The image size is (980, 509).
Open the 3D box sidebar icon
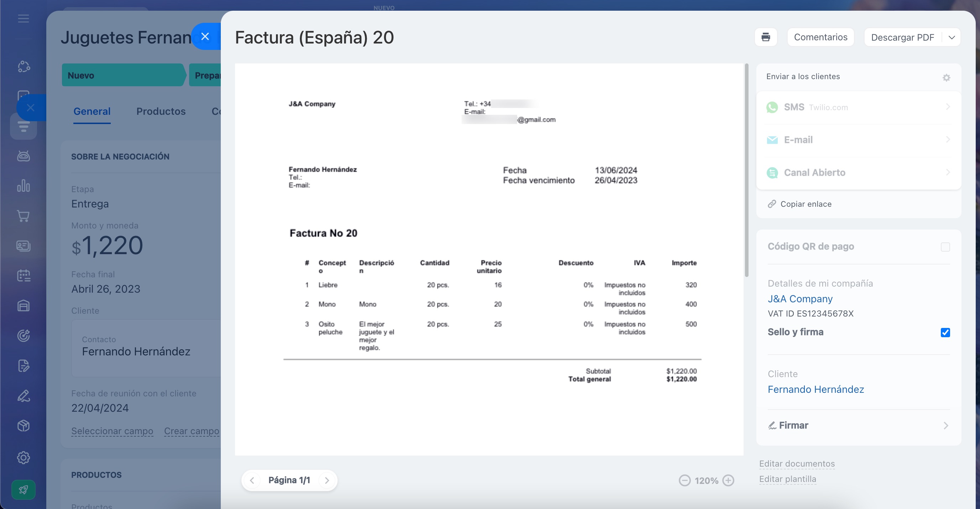(24, 426)
